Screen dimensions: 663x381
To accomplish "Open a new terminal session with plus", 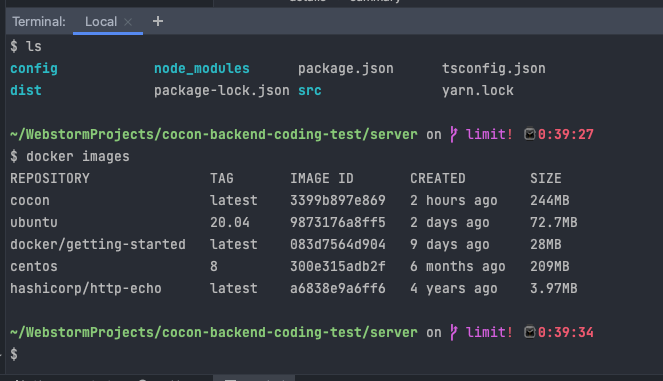I will coord(158,21).
